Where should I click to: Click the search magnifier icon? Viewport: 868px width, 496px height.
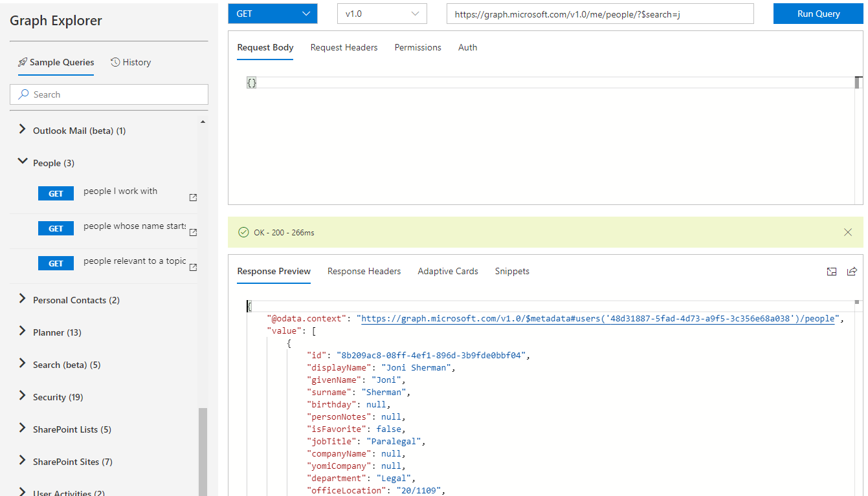tap(23, 94)
